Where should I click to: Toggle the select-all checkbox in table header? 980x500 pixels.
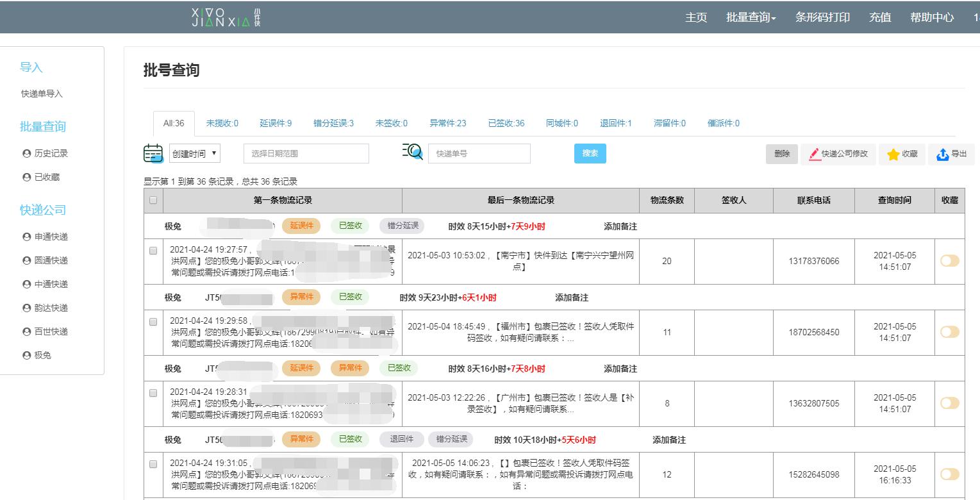153,201
